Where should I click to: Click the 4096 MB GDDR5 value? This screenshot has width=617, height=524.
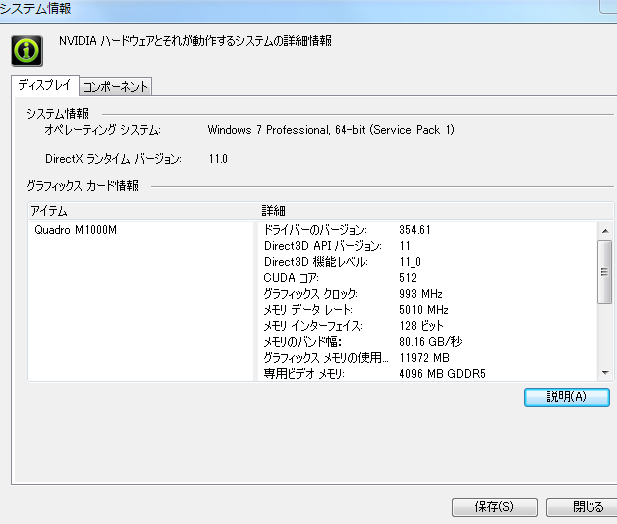tap(442, 374)
